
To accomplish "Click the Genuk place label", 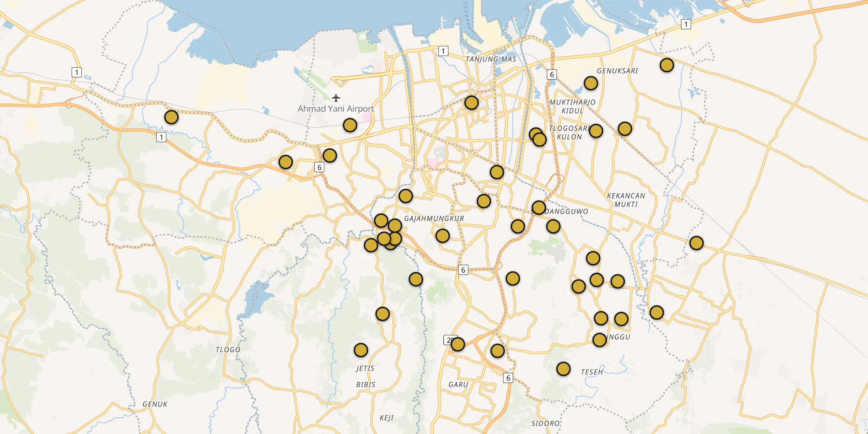I will [155, 404].
